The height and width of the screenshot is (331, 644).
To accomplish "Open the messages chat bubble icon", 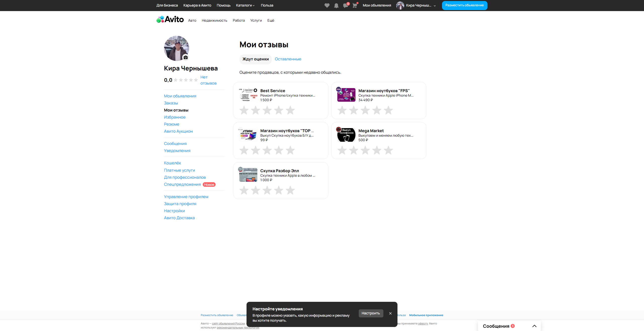I will pos(345,6).
